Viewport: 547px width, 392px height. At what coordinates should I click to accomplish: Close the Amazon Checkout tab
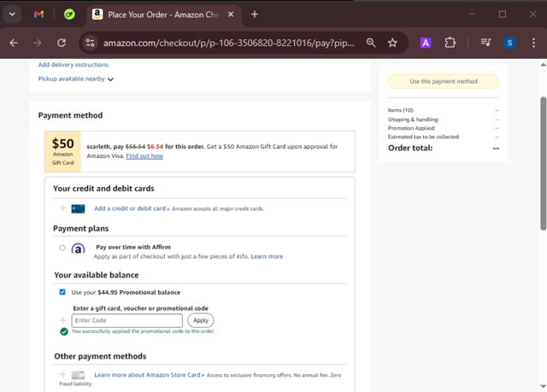click(231, 15)
